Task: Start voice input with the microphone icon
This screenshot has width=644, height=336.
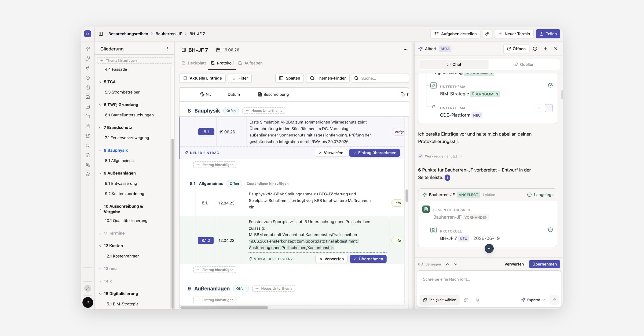Action: 477,300
